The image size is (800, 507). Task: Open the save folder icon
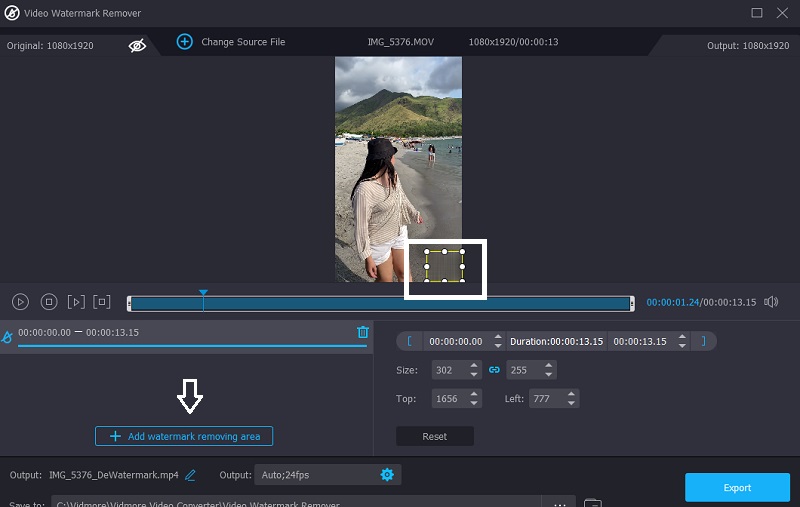click(592, 502)
